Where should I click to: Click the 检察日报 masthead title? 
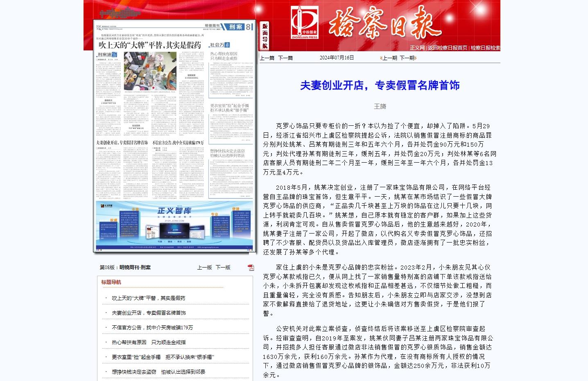pyautogui.click(x=385, y=23)
